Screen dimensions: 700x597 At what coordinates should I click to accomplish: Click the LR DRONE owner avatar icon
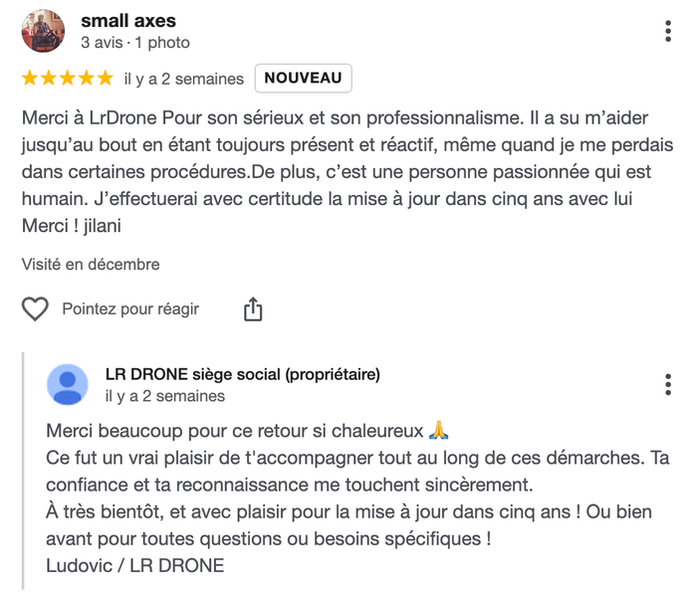click(68, 384)
